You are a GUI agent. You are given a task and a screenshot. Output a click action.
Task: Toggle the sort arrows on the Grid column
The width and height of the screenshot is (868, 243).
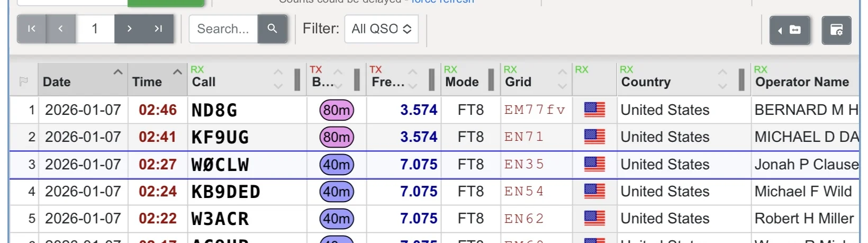562,79
